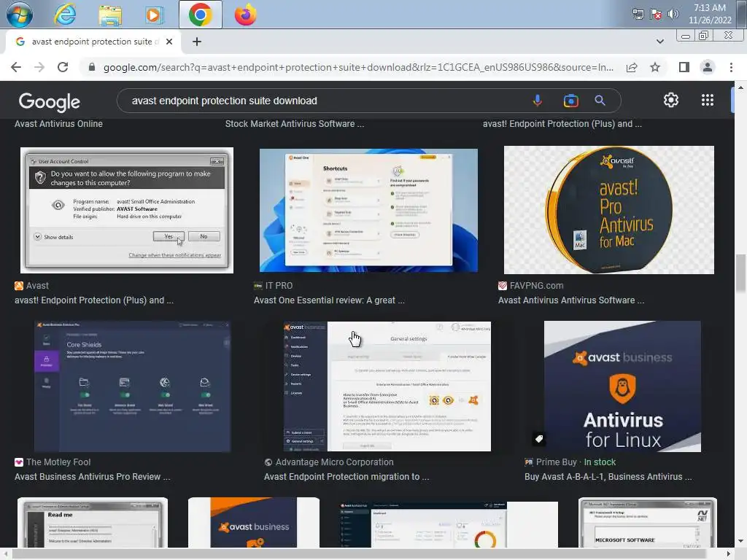The image size is (747, 560).
Task: View site information lock icon
Action: tap(92, 67)
